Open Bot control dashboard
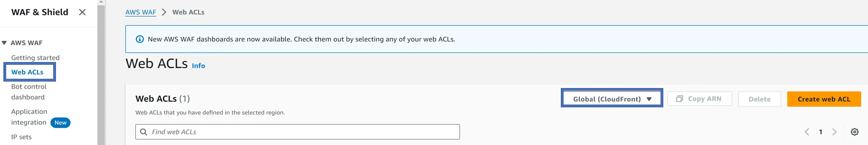The width and height of the screenshot is (868, 145). [x=29, y=92]
